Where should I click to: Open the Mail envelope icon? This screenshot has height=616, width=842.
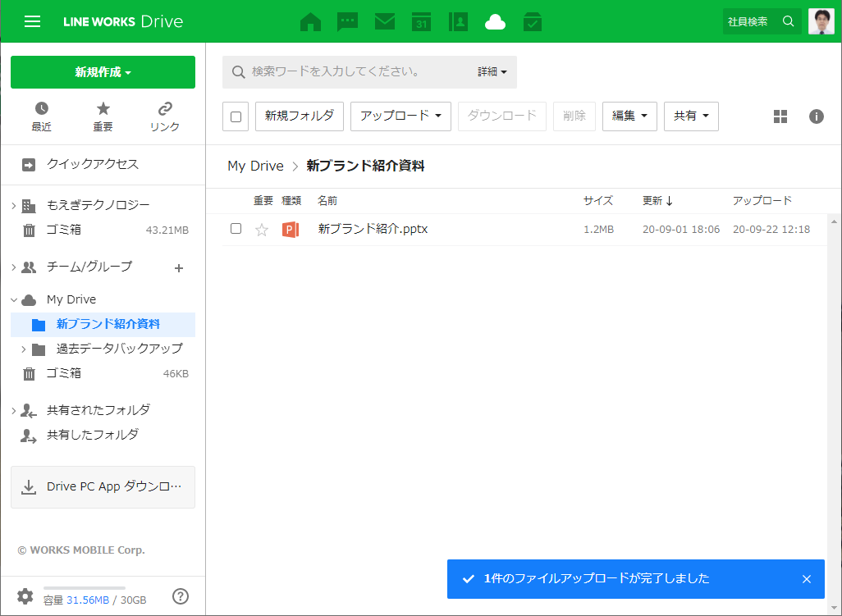click(x=385, y=22)
